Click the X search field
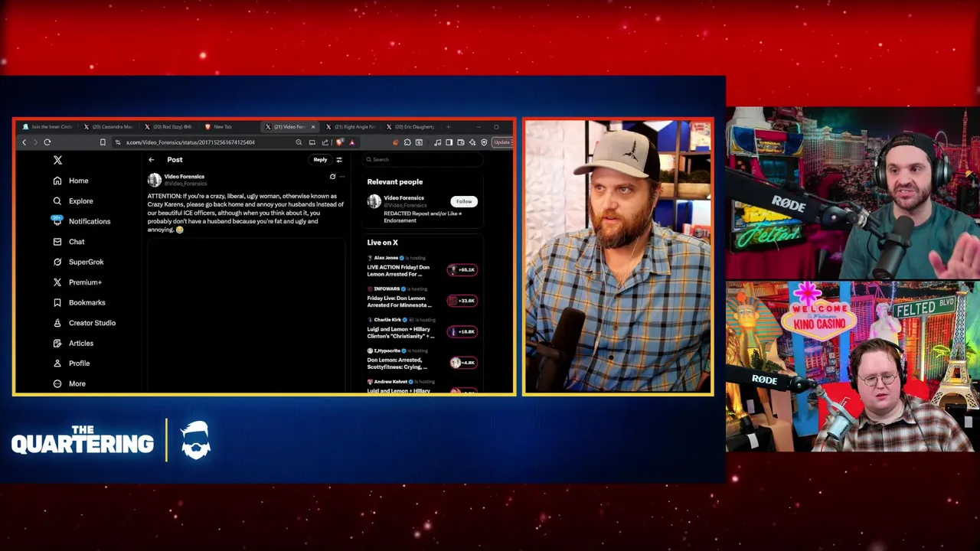 tap(423, 159)
